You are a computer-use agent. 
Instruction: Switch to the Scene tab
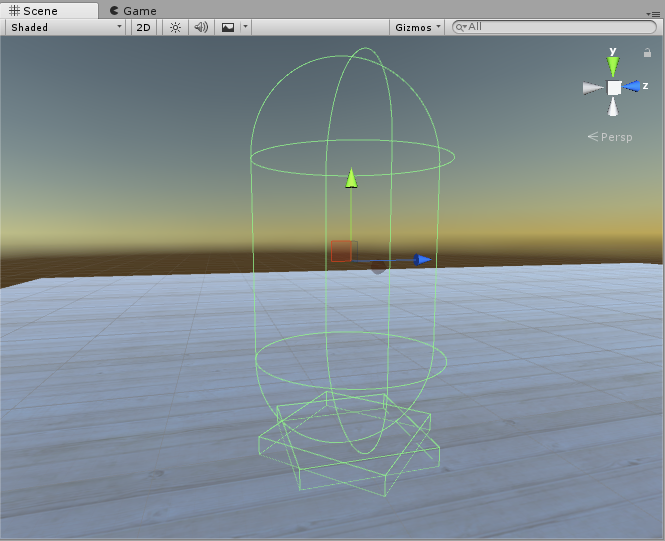pyautogui.click(x=49, y=10)
